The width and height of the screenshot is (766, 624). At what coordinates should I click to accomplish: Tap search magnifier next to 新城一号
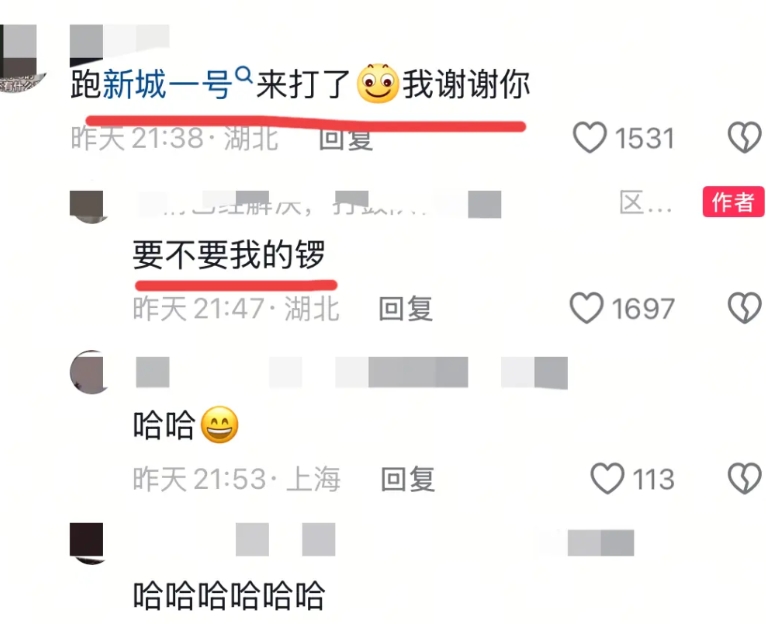click(243, 76)
